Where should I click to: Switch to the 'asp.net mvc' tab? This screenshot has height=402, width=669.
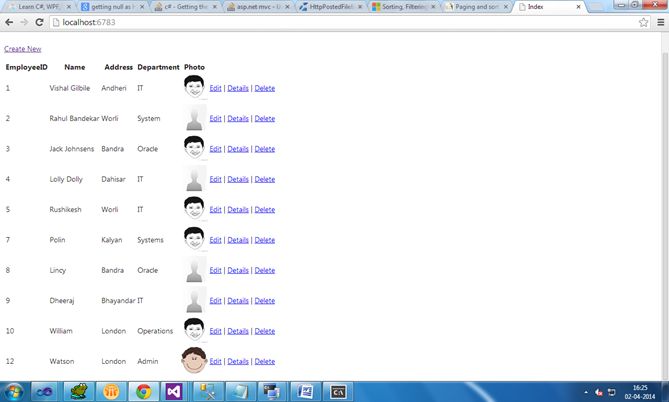point(259,7)
